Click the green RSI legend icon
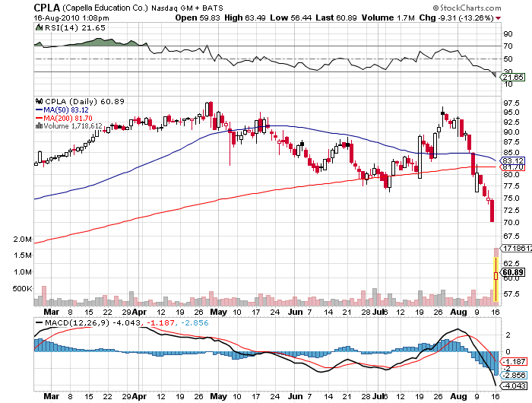532x403 pixels. point(40,27)
